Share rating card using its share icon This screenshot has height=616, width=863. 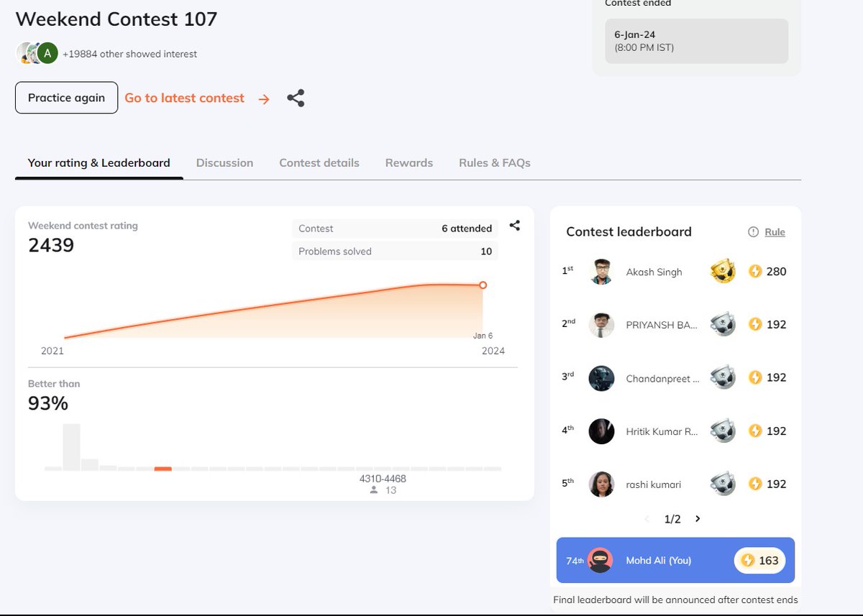coord(515,225)
